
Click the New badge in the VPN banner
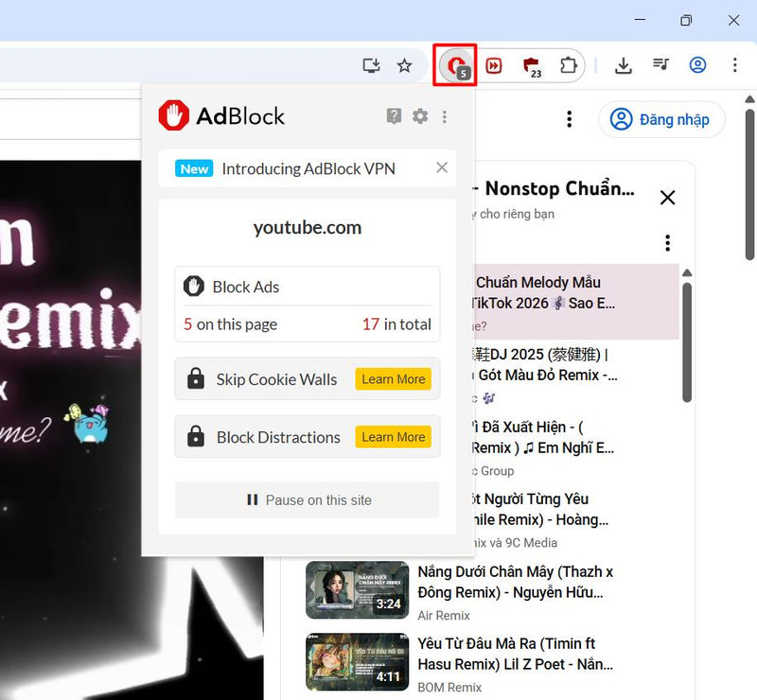tap(194, 168)
